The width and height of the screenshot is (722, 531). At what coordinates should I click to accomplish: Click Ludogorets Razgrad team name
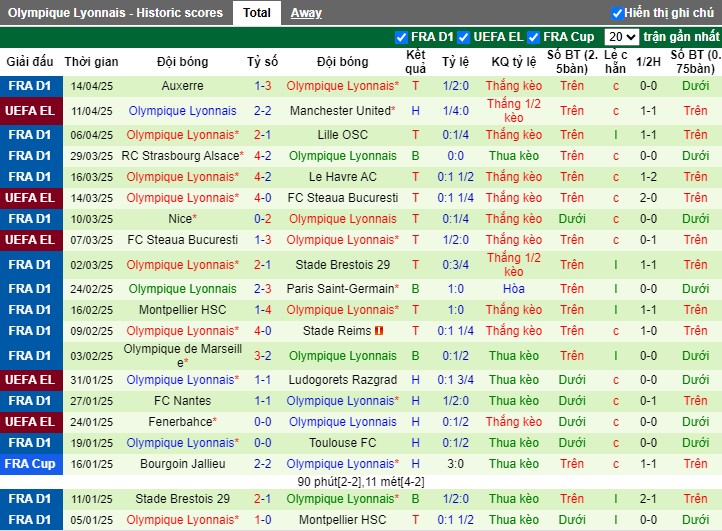[343, 379]
